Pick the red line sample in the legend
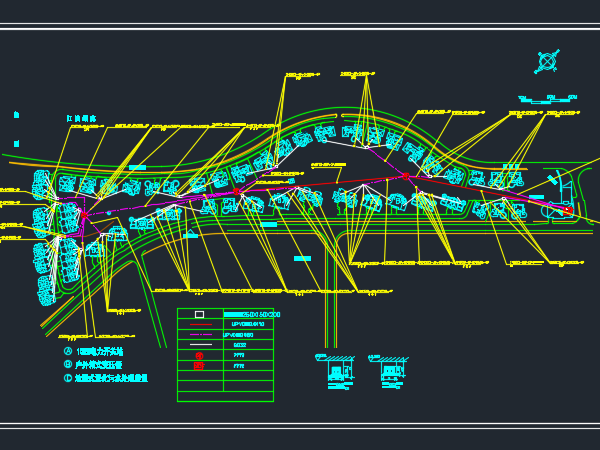The width and height of the screenshot is (600, 450). [x=201, y=324]
